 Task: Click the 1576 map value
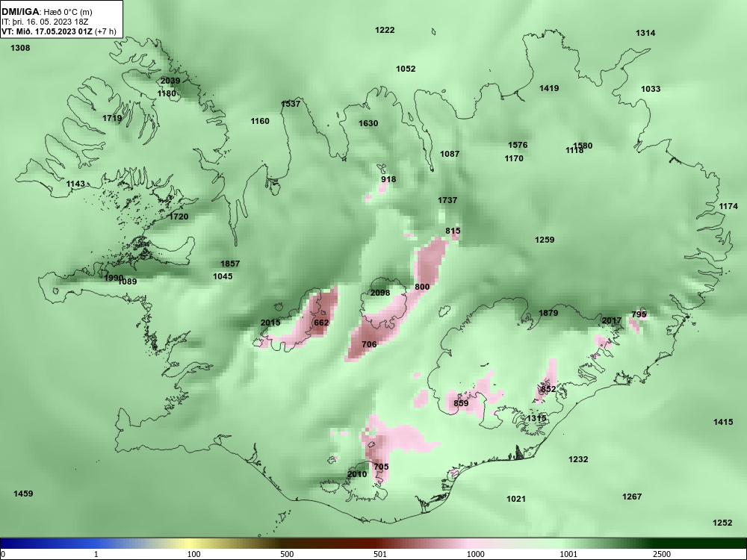pyautogui.click(x=518, y=146)
